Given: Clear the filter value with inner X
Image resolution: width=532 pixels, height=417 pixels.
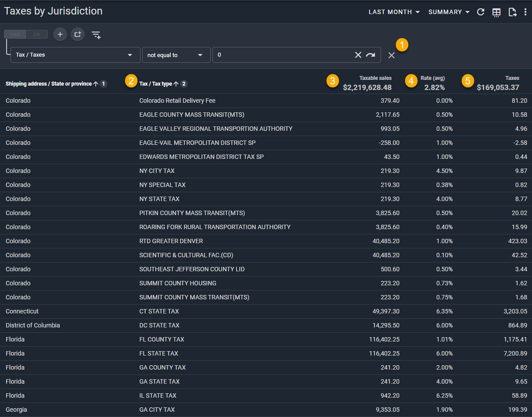Looking at the screenshot, I should [x=358, y=55].
